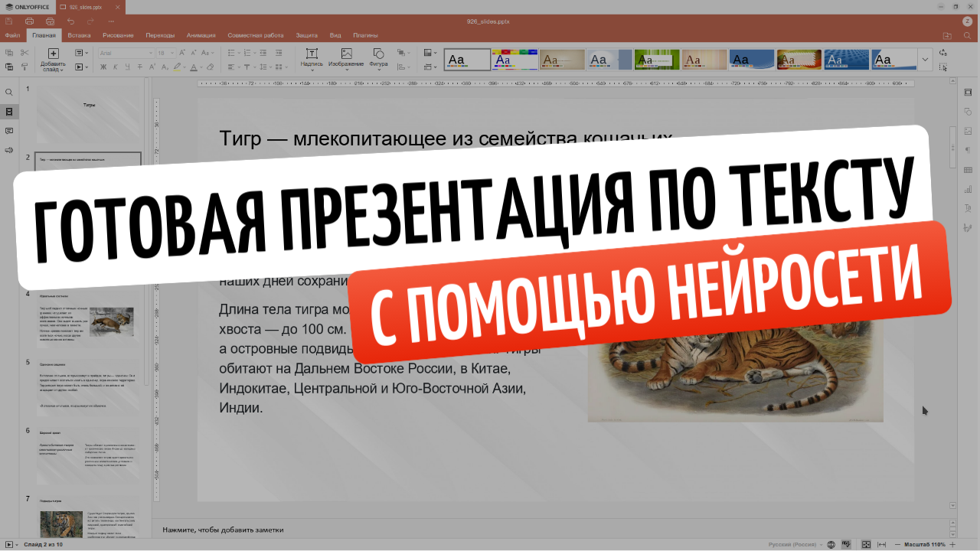
Task: Click the notes field Нажмите, чтобы добавить заметки
Action: [x=223, y=530]
